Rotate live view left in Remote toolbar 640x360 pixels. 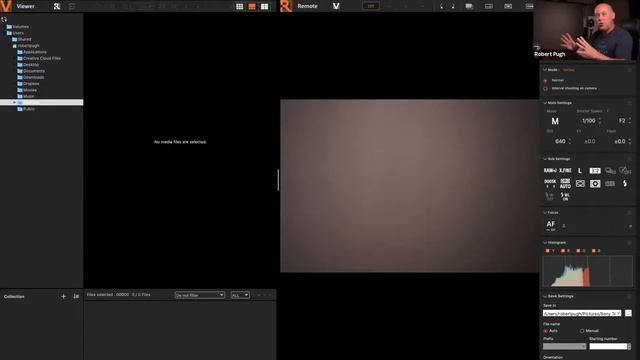(x=442, y=6)
